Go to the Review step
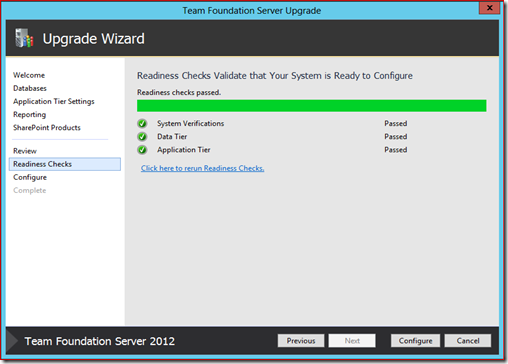Viewport: 508px width, 364px height. tap(25, 151)
